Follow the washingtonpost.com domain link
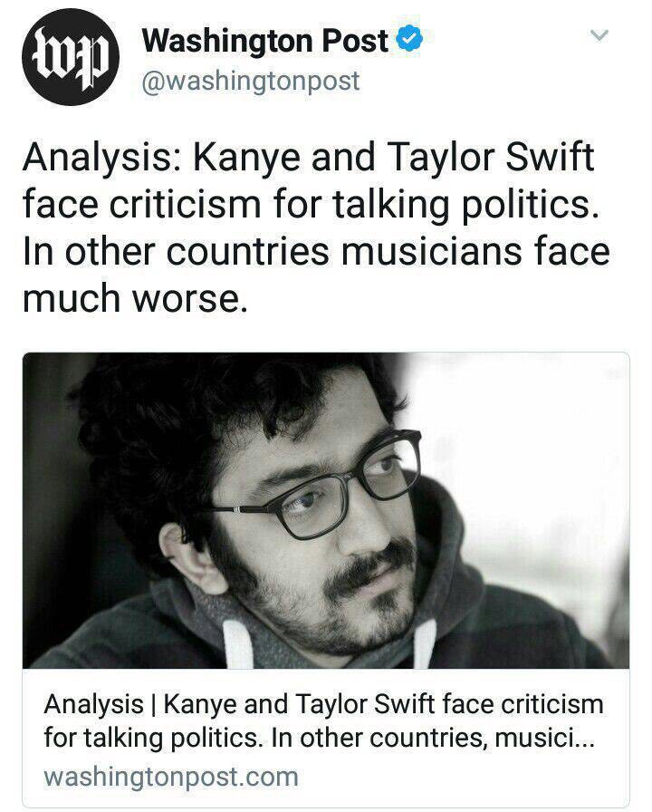 coord(171,778)
